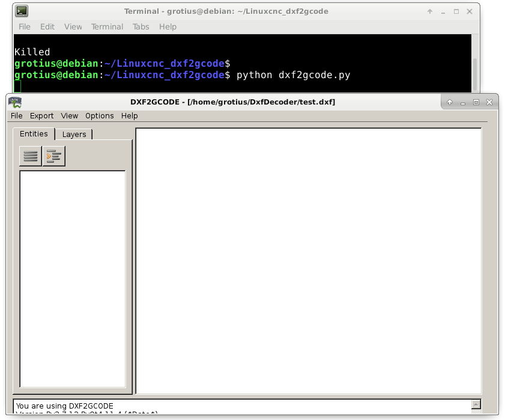Click the expand all entities icon
The width and height of the screenshot is (505, 420).
(54, 156)
